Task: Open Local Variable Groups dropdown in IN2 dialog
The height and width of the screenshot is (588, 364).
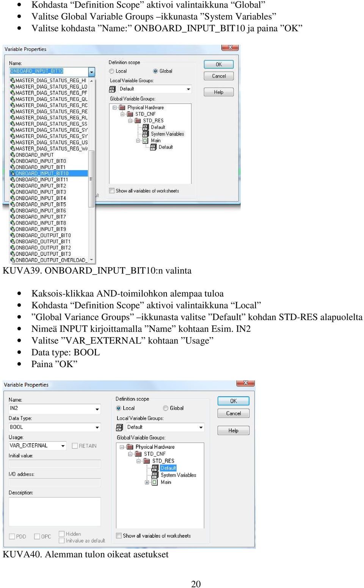Action: (x=201, y=427)
